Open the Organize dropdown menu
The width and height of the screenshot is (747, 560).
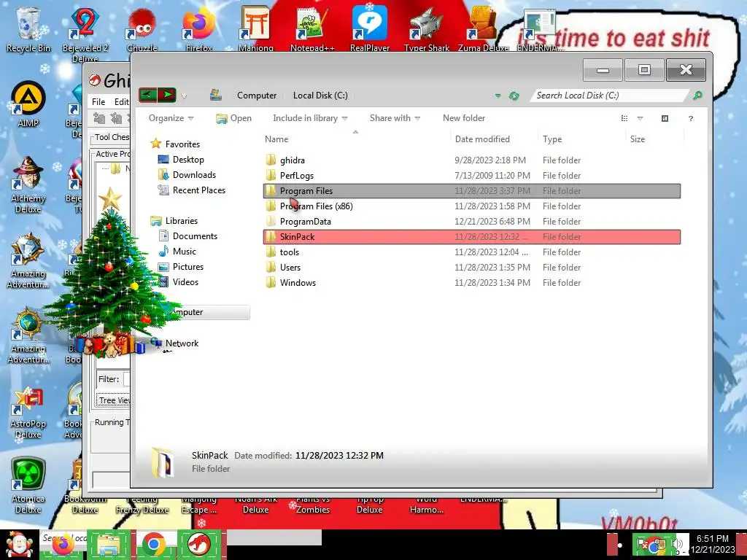(171, 118)
